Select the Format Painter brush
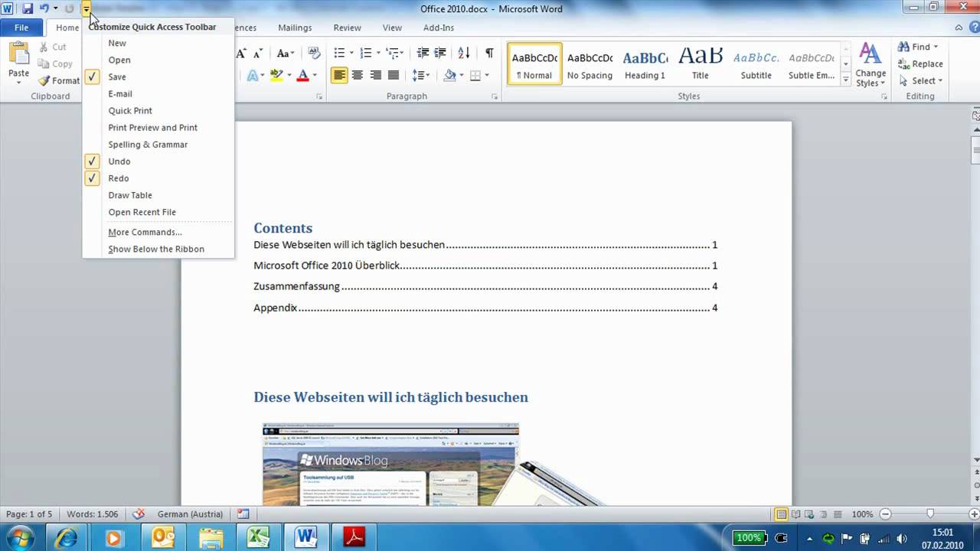The image size is (980, 551). [x=44, y=81]
